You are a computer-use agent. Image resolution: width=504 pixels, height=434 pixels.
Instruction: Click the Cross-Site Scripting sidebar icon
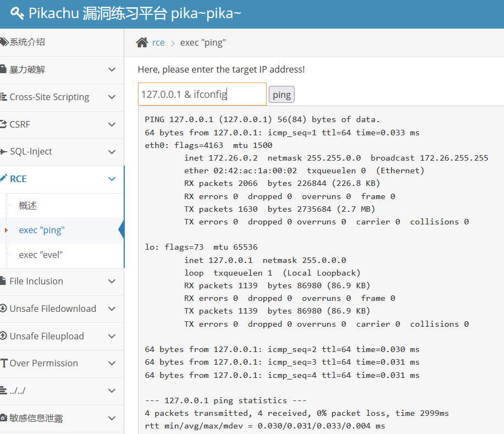pos(3,97)
